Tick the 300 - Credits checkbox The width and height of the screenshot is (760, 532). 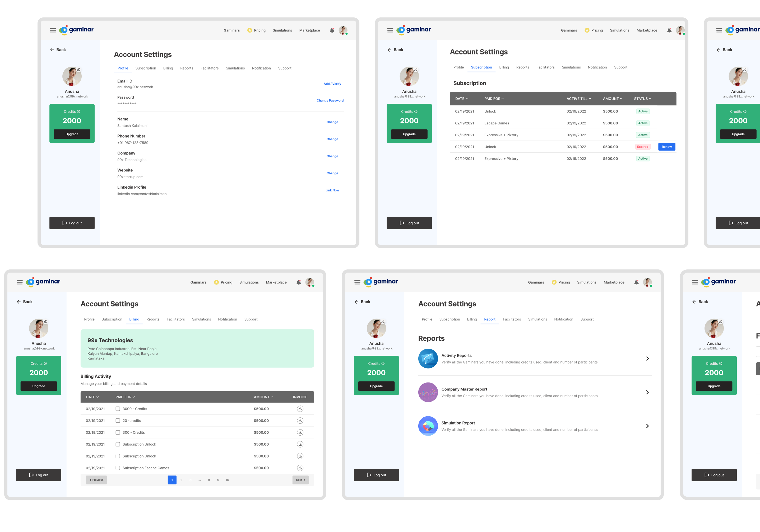(118, 432)
